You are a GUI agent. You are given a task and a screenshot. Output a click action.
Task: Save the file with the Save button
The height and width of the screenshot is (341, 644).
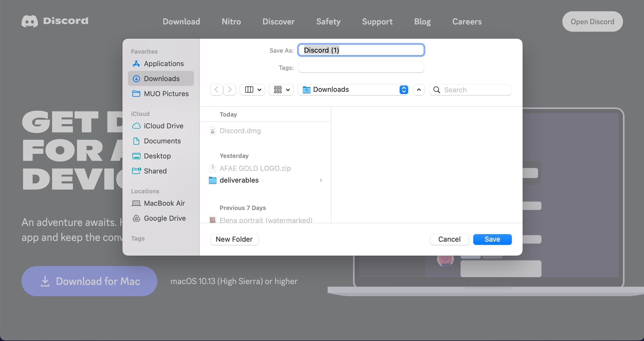click(x=492, y=239)
